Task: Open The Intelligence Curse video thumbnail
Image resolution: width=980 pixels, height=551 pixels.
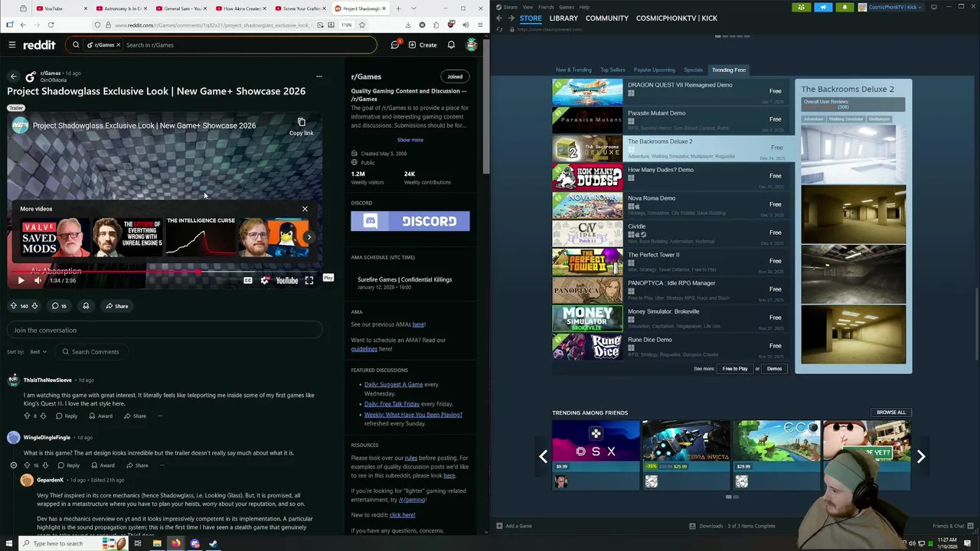Action: [x=201, y=237]
